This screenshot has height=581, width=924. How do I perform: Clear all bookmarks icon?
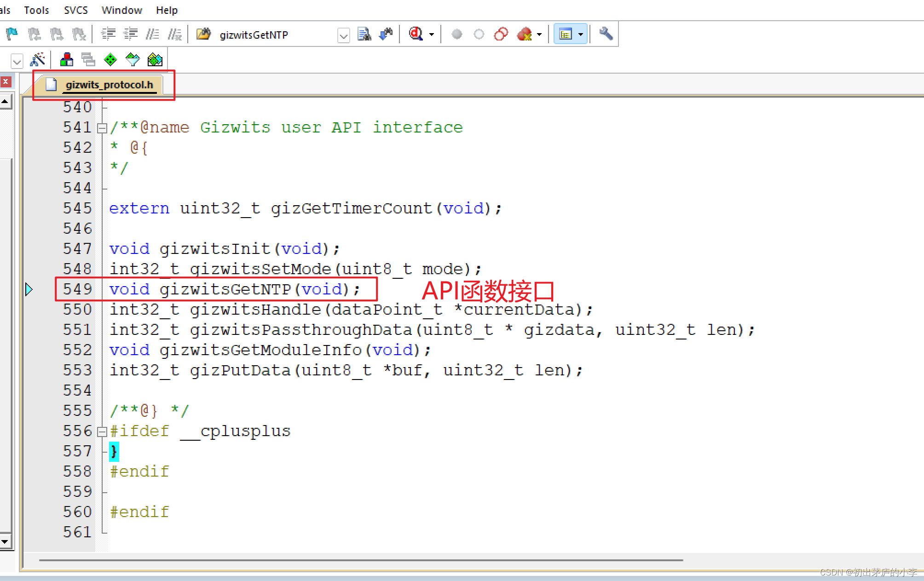click(79, 35)
